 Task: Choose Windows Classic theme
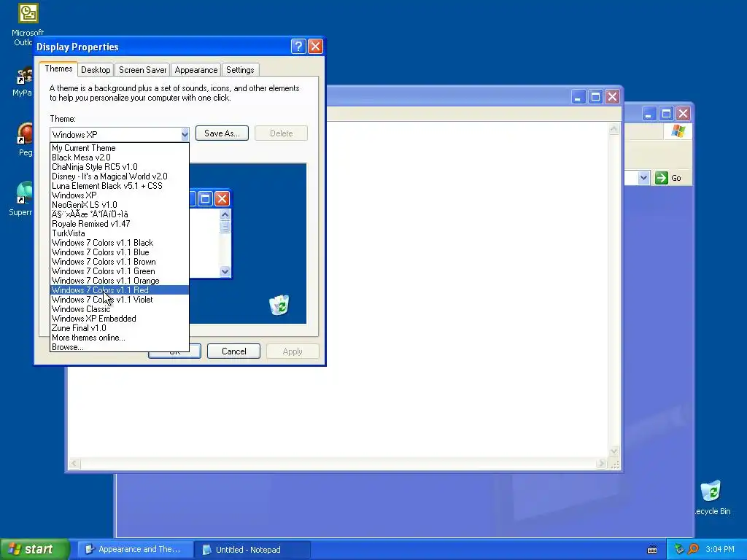pos(120,309)
